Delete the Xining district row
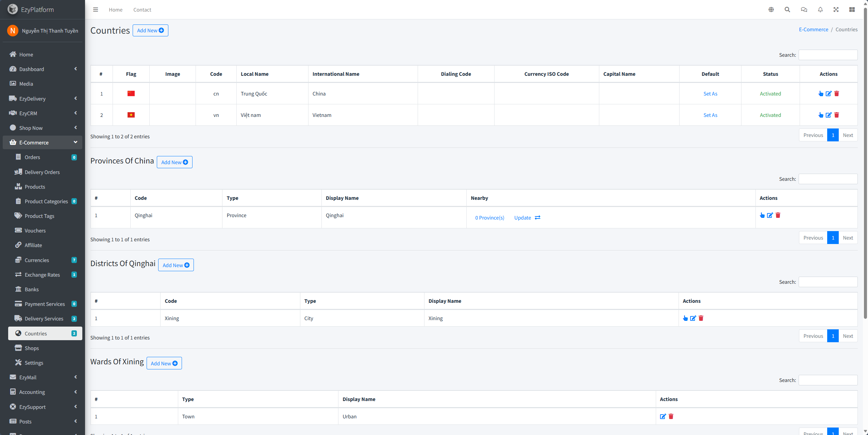Screen dimensions: 868x435 tap(701, 318)
